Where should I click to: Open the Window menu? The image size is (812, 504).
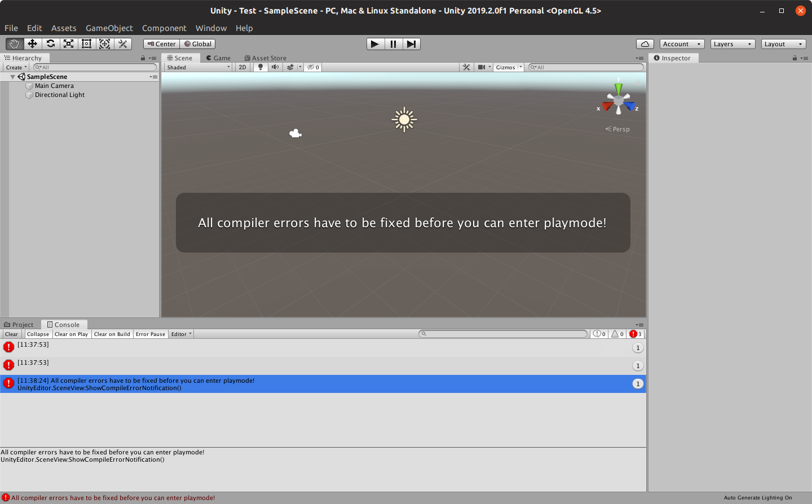click(211, 28)
